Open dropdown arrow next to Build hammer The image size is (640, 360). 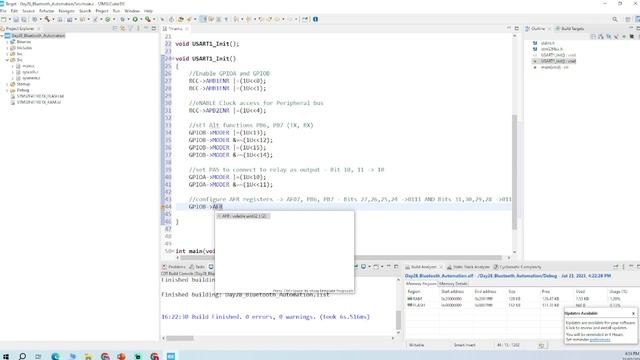(53, 19)
